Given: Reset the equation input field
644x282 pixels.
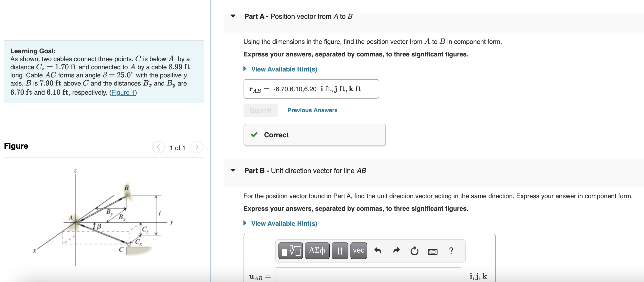Looking at the screenshot, I should click(414, 251).
